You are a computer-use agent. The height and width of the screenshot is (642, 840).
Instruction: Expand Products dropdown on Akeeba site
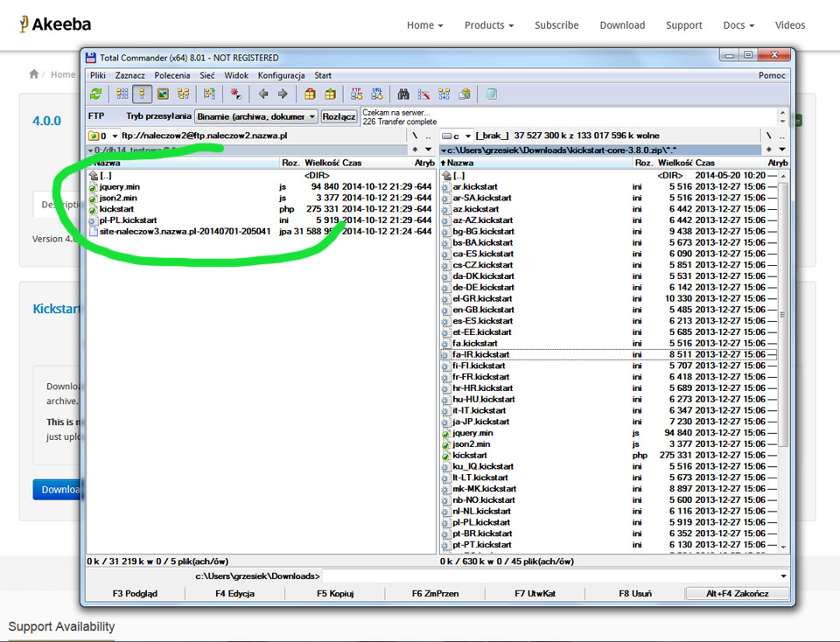[x=488, y=25]
